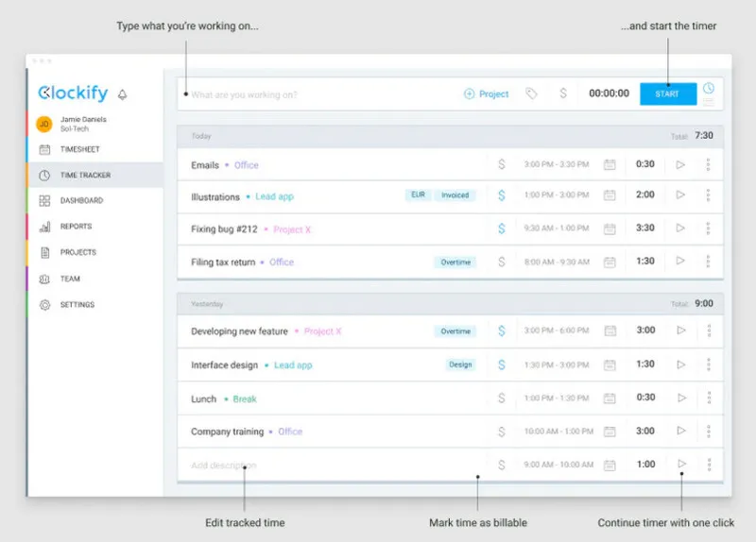756x542 pixels.
Task: Toggle billable on Emails entry
Action: pyautogui.click(x=502, y=164)
